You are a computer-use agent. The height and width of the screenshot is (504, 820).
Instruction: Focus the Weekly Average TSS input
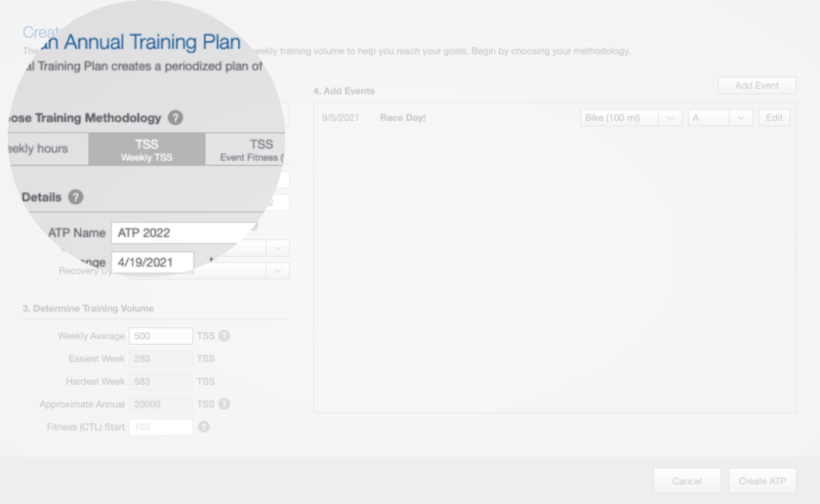160,336
